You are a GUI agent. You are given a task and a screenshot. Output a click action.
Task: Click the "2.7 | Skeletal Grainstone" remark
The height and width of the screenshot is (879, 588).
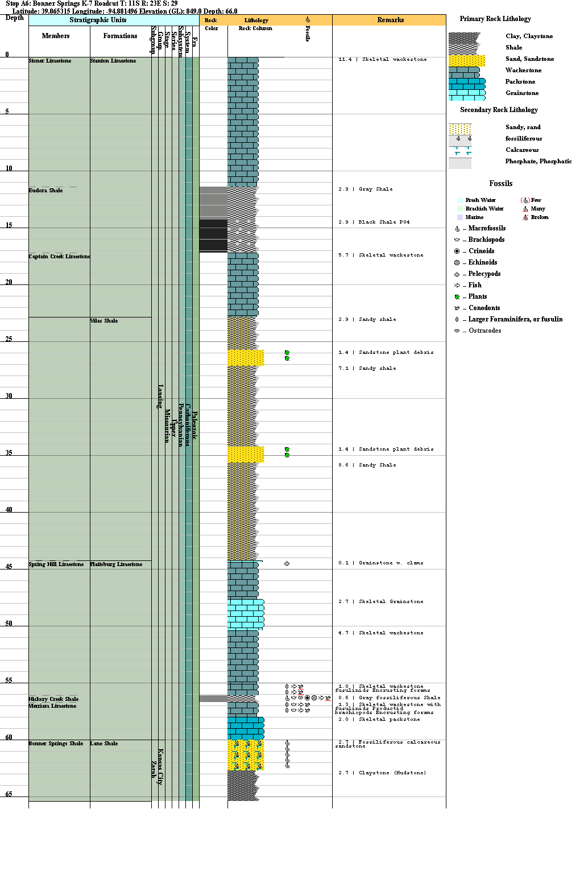381,601
